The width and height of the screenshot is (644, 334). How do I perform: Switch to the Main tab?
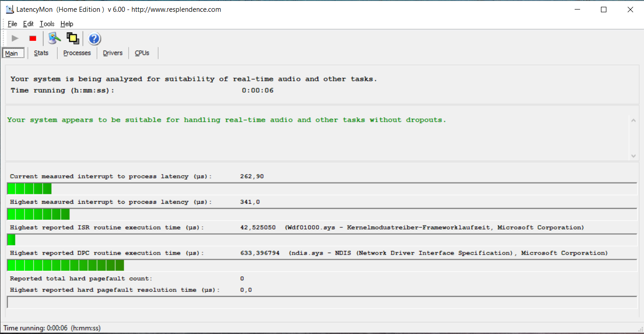[x=11, y=54]
